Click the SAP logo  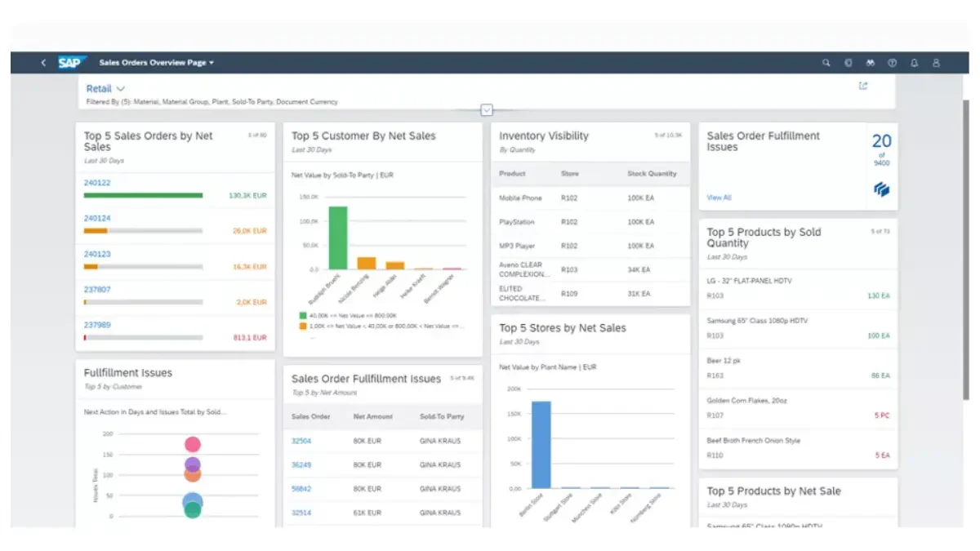(x=73, y=63)
